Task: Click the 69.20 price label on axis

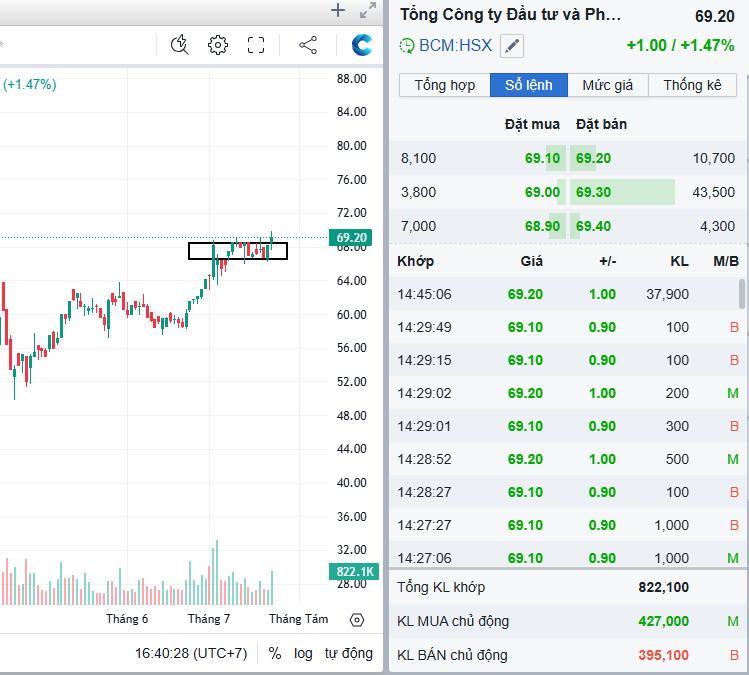Action: coord(353,238)
